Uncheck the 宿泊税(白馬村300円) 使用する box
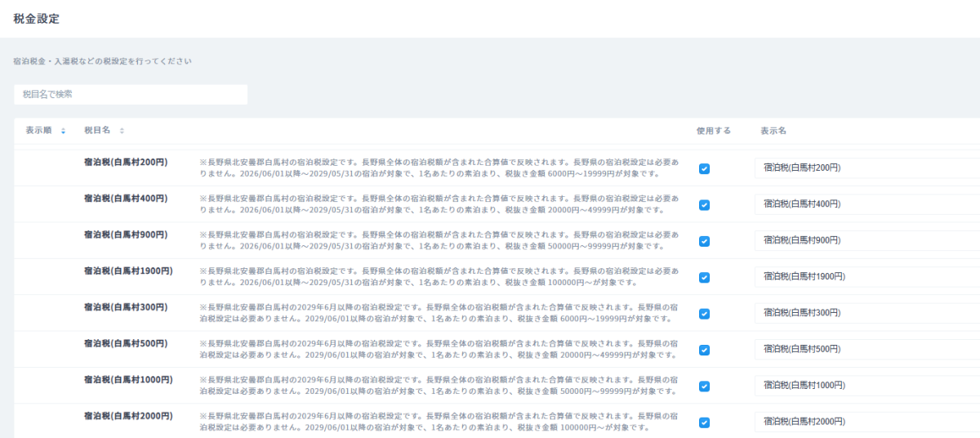980x438 pixels. 704,314
